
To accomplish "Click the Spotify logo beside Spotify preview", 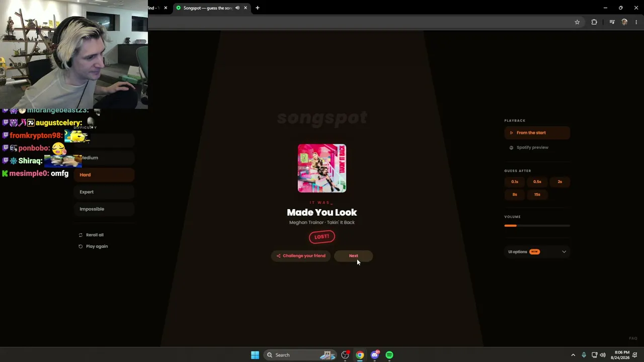I will coord(511,148).
